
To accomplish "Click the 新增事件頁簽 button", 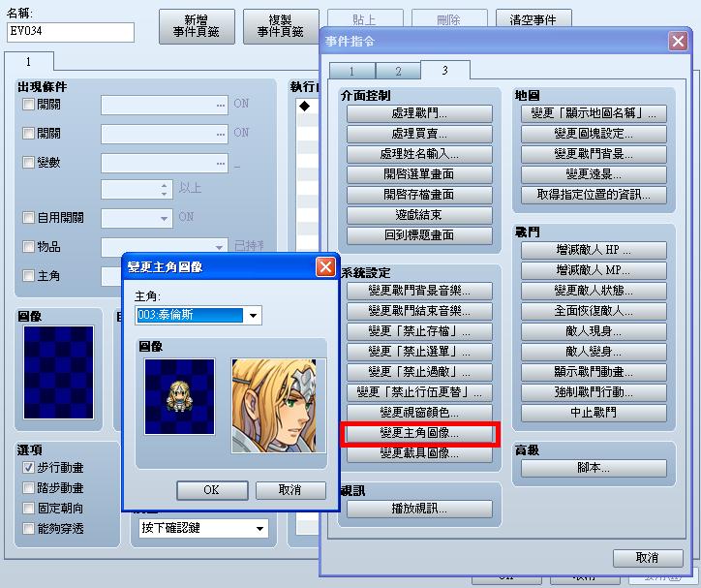I will pos(197,26).
